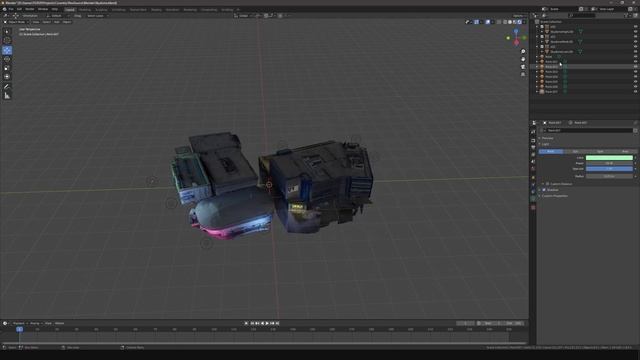Open the Object Mode dropdown

[16, 22]
